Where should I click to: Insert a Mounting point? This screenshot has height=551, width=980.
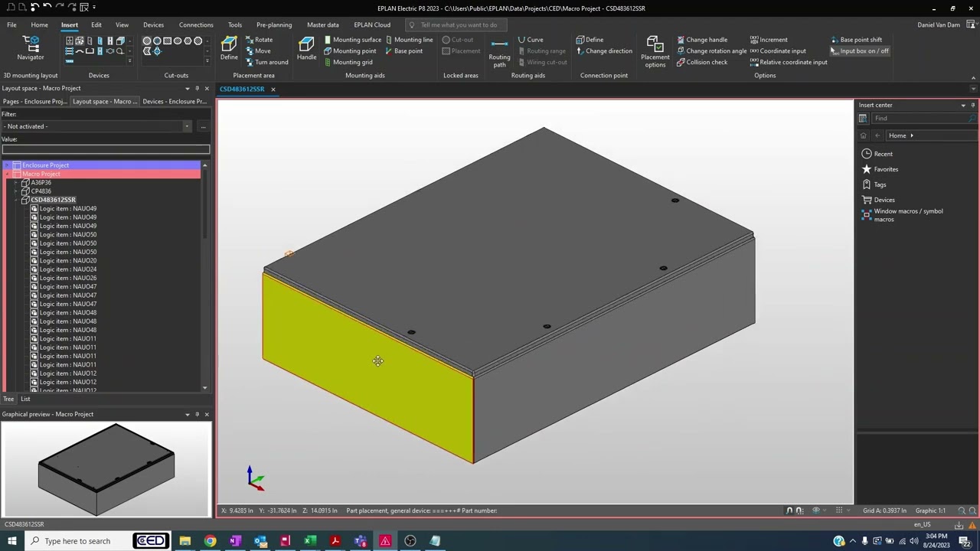pos(350,51)
